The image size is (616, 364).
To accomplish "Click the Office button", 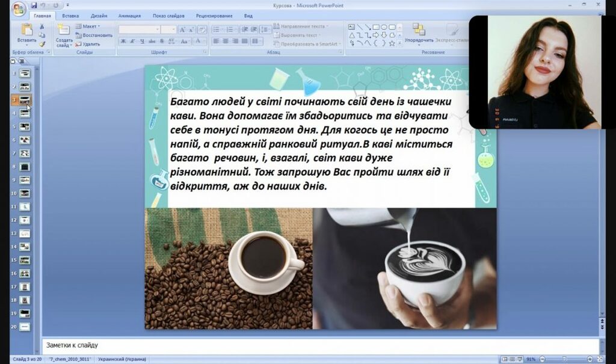I will (19, 8).
